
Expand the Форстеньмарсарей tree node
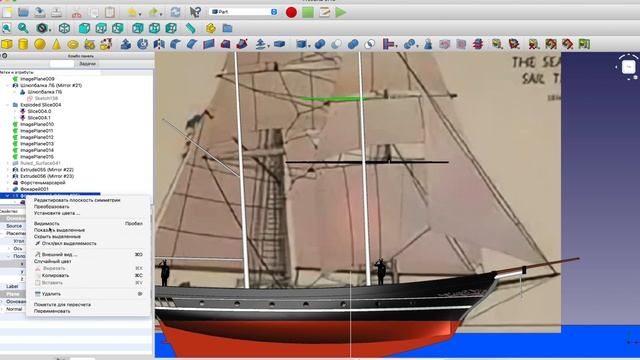[8, 183]
